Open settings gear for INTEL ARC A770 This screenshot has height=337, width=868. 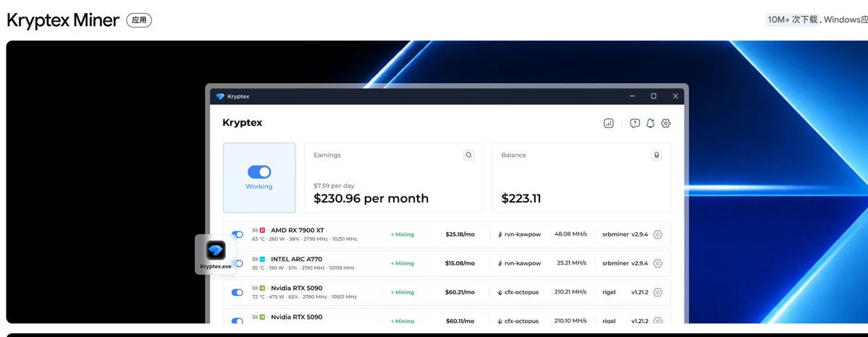point(657,263)
